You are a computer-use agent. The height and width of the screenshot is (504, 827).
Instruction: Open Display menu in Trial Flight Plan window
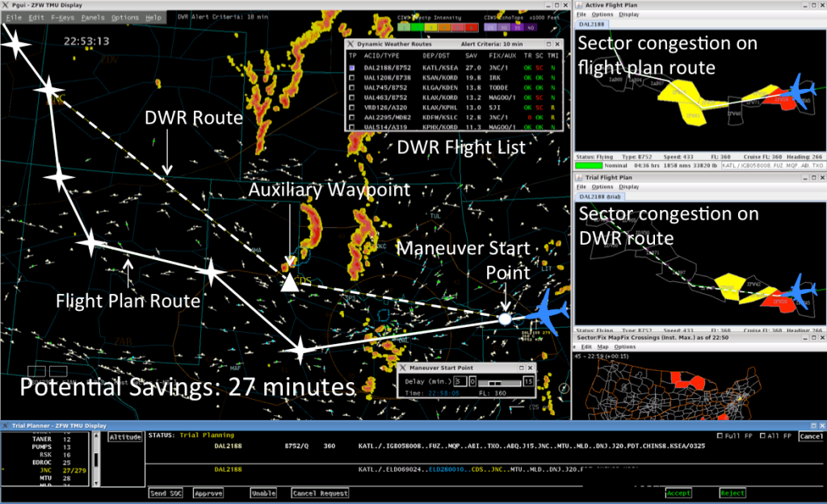click(x=628, y=187)
